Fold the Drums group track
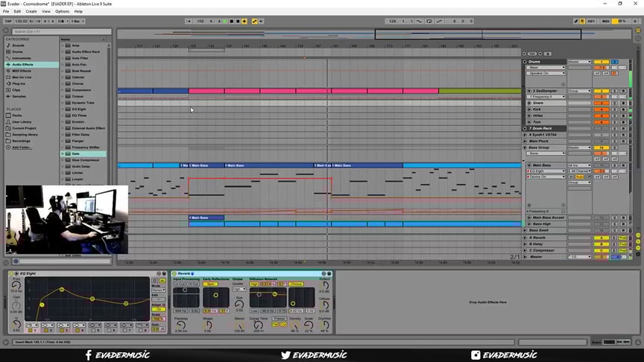644x362 pixels. [x=525, y=62]
